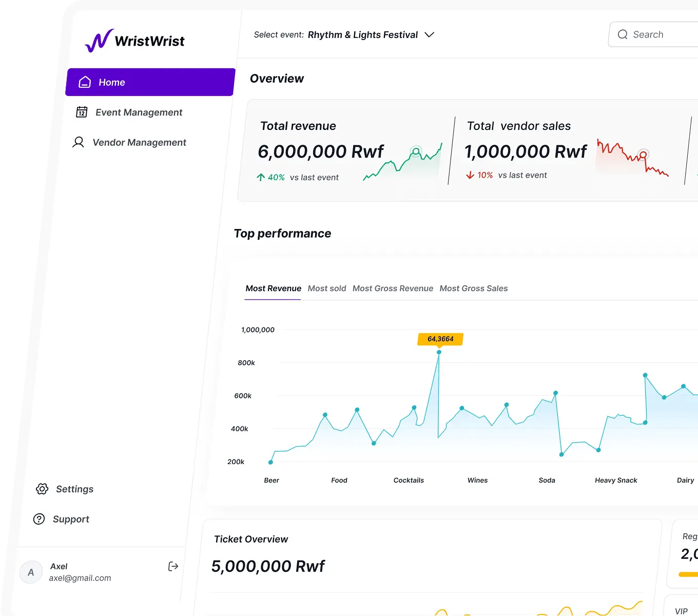Click the Vendor Management person icon

[x=79, y=142]
